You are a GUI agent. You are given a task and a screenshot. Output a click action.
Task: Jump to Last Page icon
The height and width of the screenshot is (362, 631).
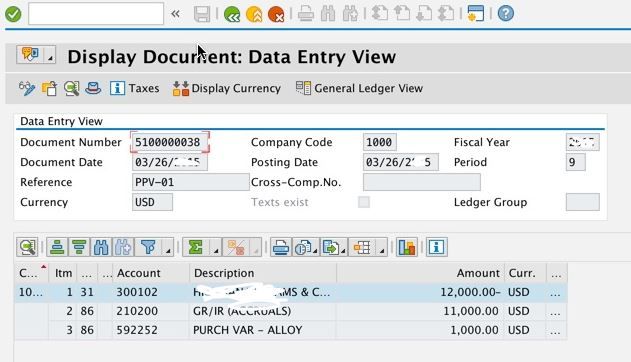coord(446,14)
